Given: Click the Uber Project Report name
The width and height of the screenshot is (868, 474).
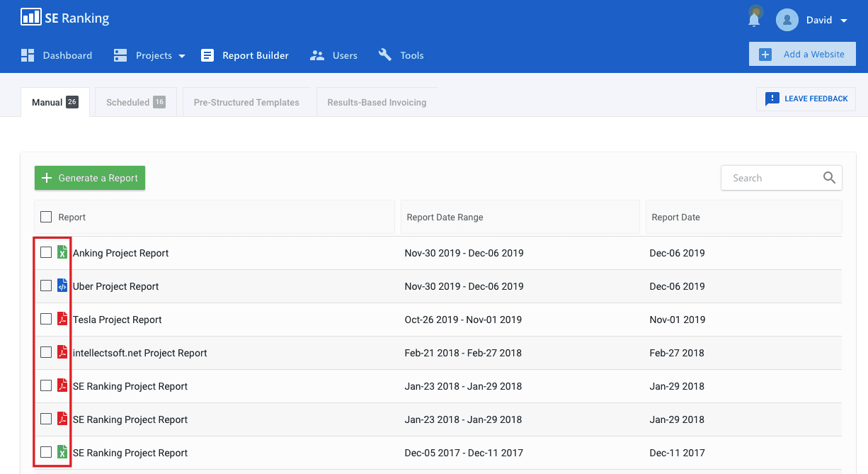Looking at the screenshot, I should coord(115,286).
